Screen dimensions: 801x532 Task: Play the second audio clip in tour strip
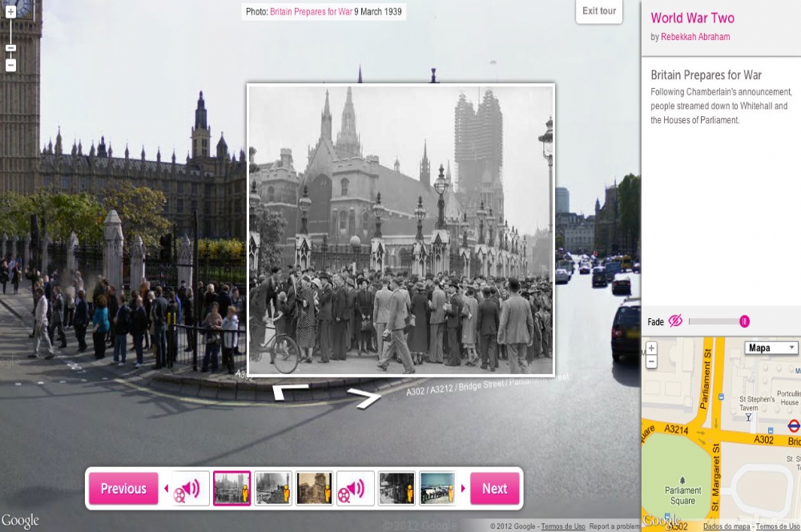click(x=356, y=489)
